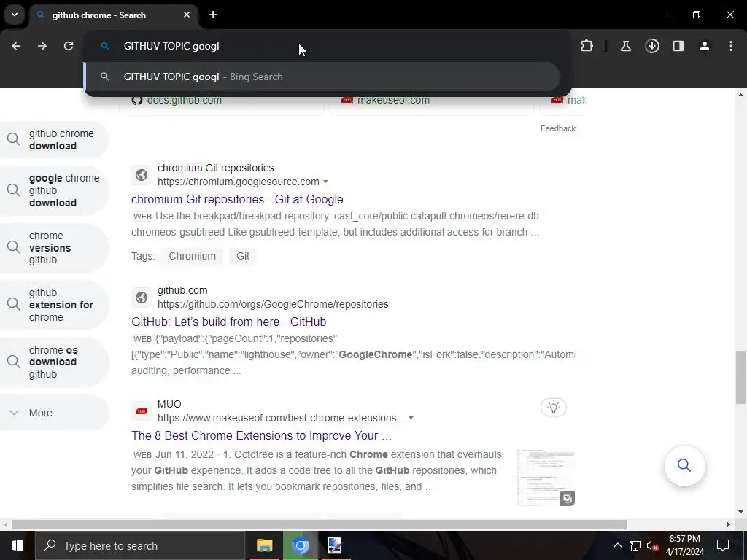This screenshot has height=560, width=747.
Task: Close the 'github chrome - Search' tab
Action: (x=187, y=15)
